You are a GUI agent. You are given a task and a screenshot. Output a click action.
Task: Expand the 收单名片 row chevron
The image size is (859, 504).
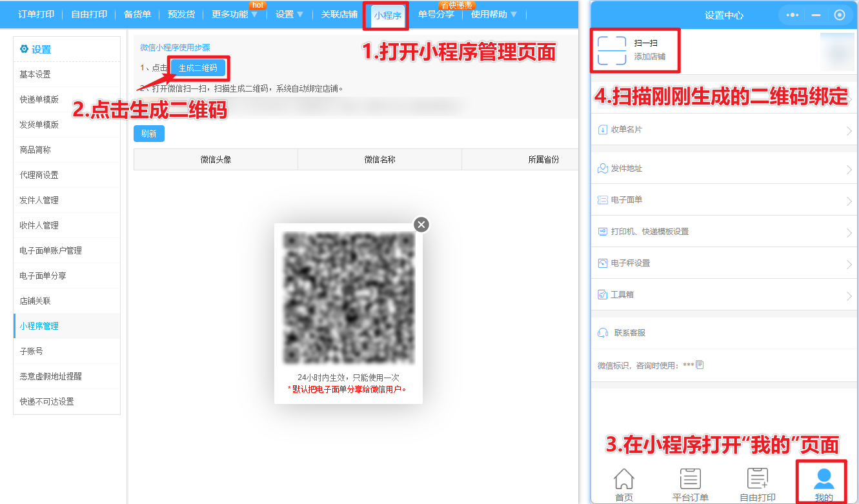click(x=849, y=131)
